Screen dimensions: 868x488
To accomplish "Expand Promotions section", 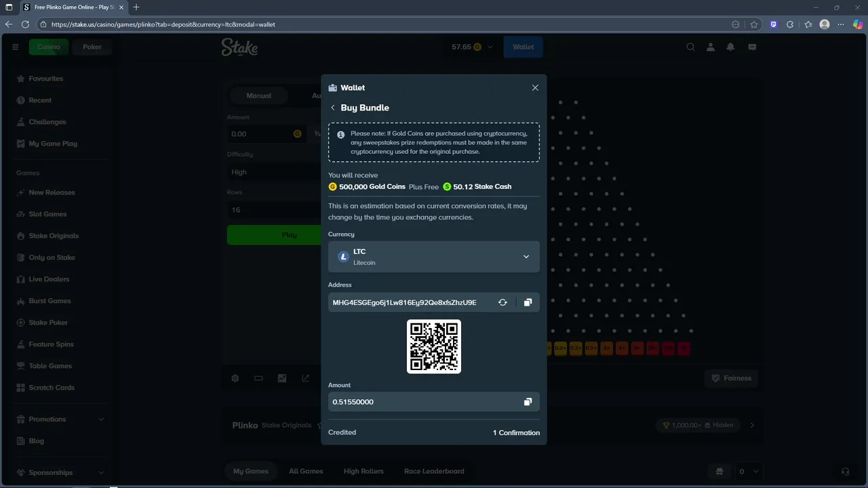I will [x=61, y=420].
